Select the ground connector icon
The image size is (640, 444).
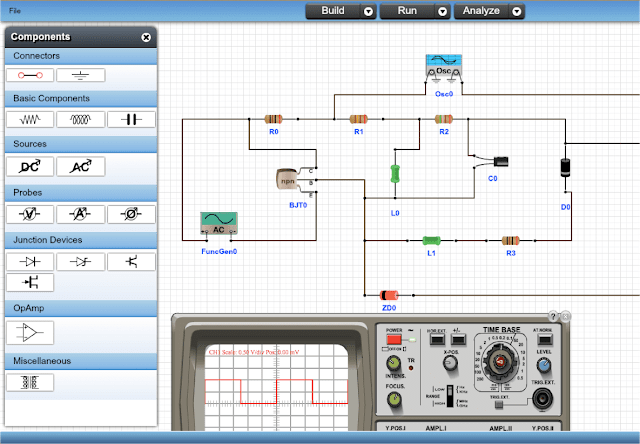tap(80, 75)
